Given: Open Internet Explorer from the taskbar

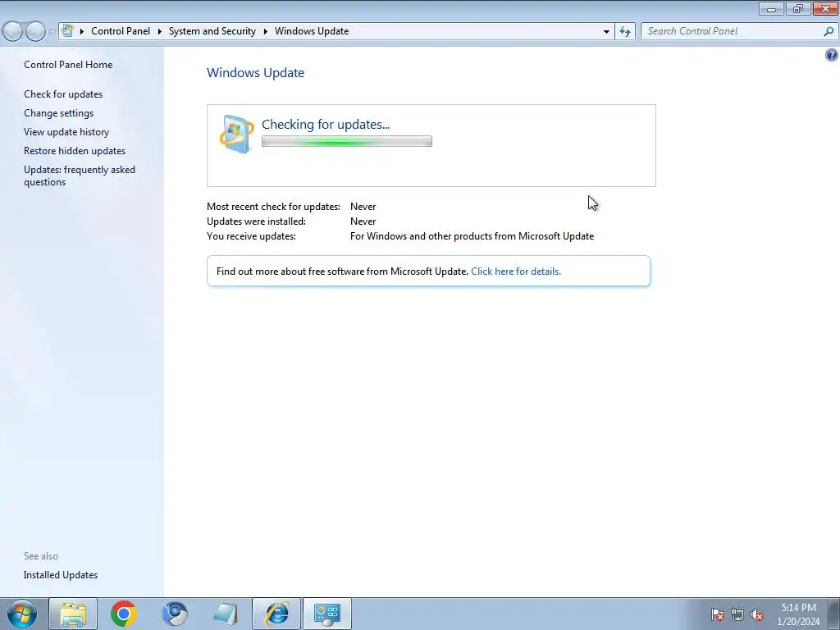Looking at the screenshot, I should pos(276,614).
